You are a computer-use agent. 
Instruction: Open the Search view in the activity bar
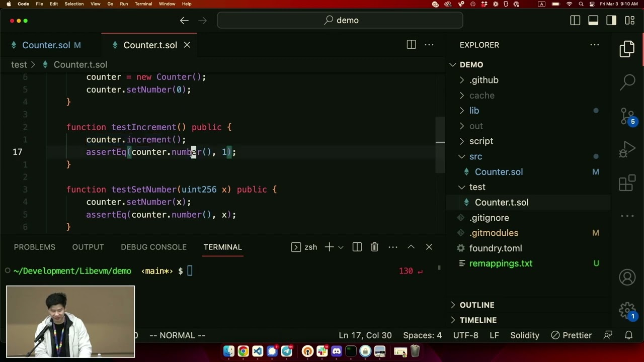click(627, 82)
